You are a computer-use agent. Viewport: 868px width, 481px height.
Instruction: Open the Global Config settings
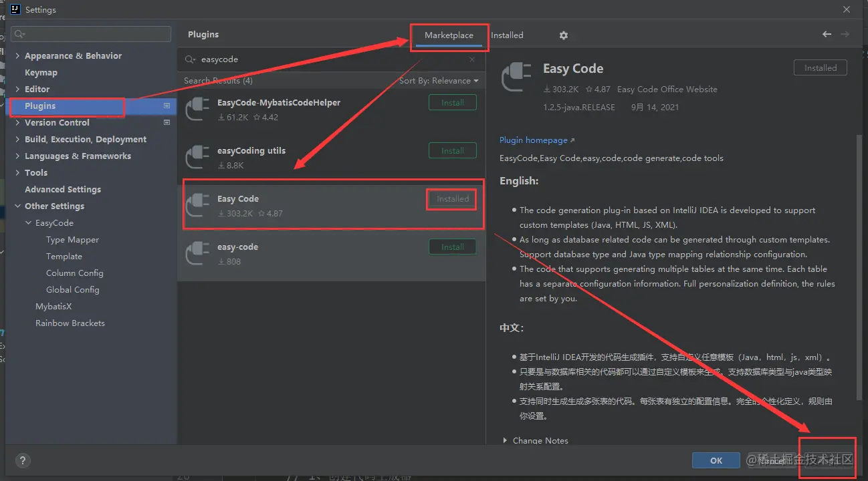coord(73,290)
